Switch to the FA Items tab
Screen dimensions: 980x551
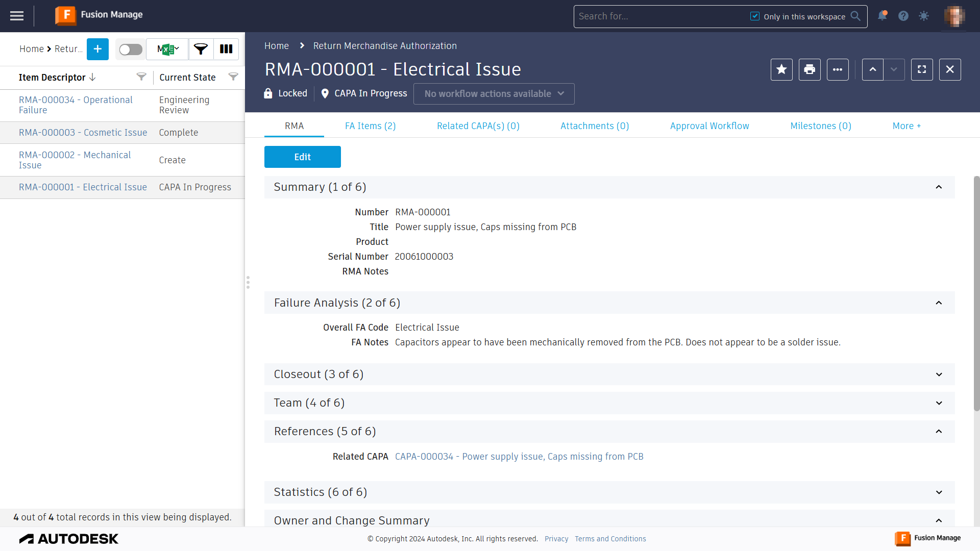click(370, 126)
